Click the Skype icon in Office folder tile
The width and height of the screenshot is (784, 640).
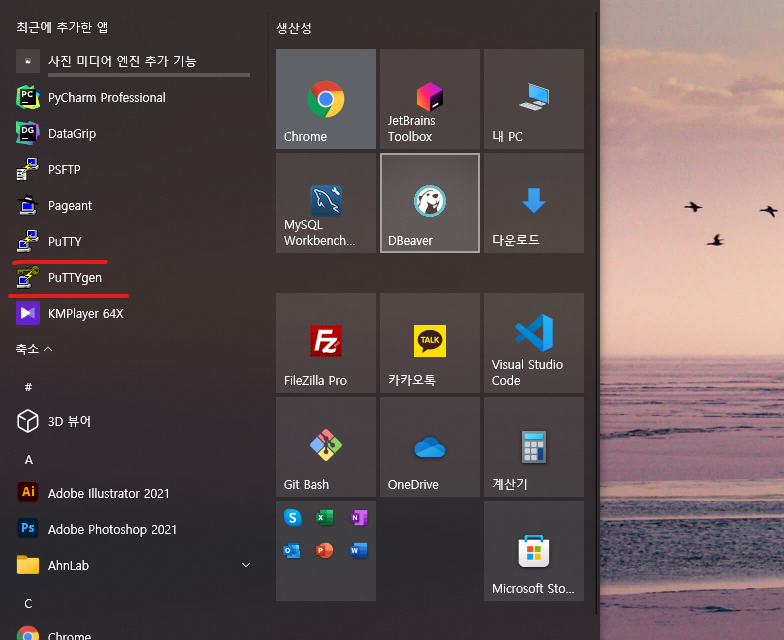pos(292,518)
